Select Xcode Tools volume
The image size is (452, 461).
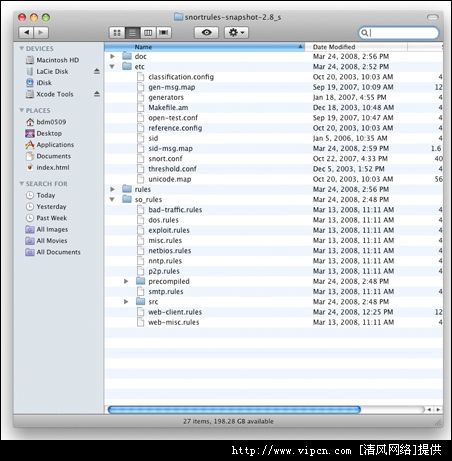[x=54, y=94]
